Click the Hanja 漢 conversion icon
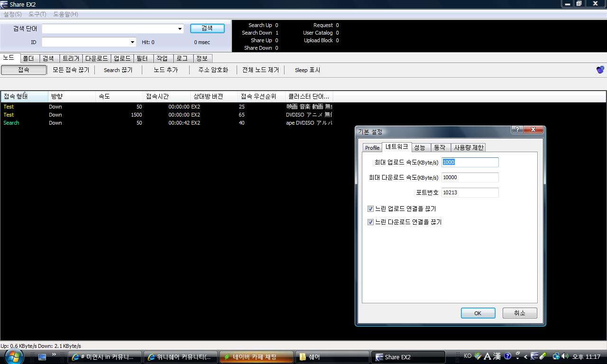607x364 pixels. [x=497, y=356]
